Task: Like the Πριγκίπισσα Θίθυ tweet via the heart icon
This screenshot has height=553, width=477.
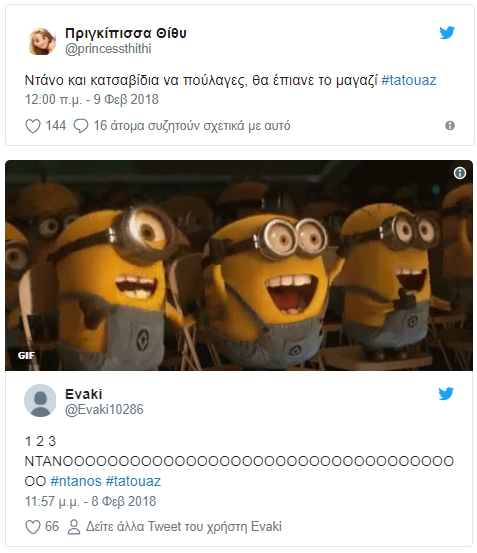Action: point(33,126)
